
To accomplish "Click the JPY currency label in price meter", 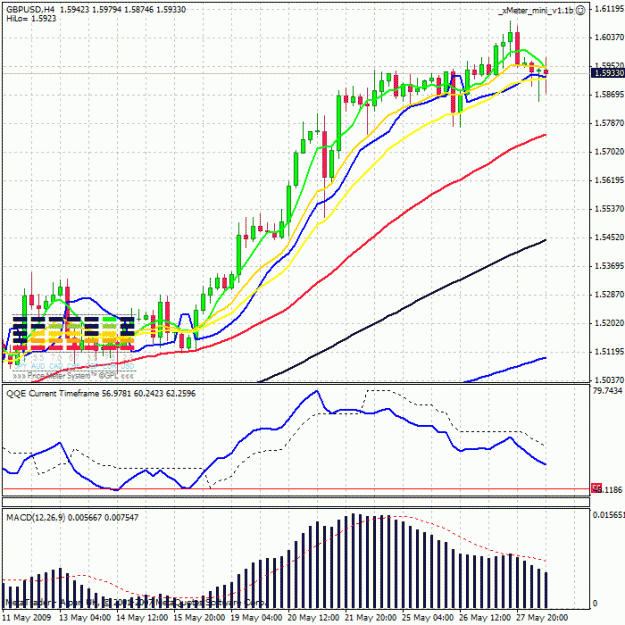I will click(20, 366).
